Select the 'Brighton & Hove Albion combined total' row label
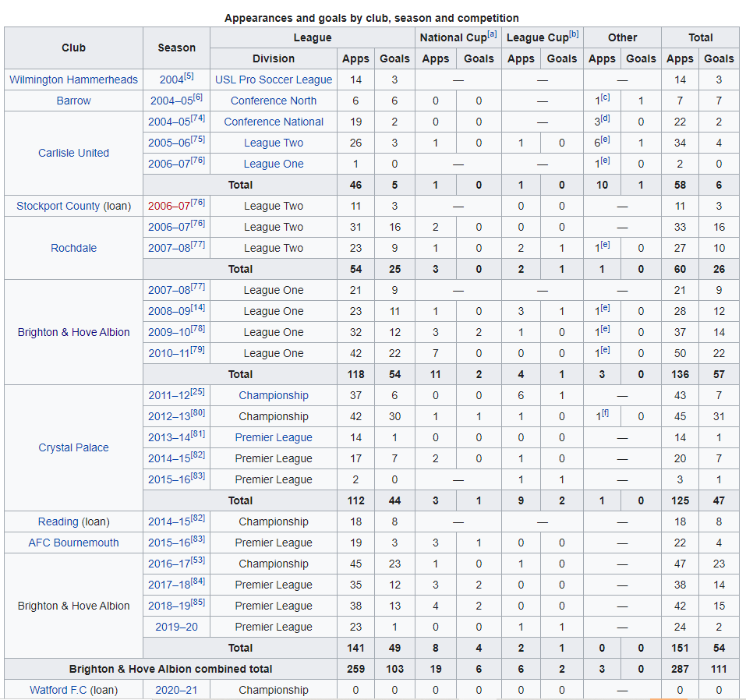The image size is (746, 700). [170, 669]
